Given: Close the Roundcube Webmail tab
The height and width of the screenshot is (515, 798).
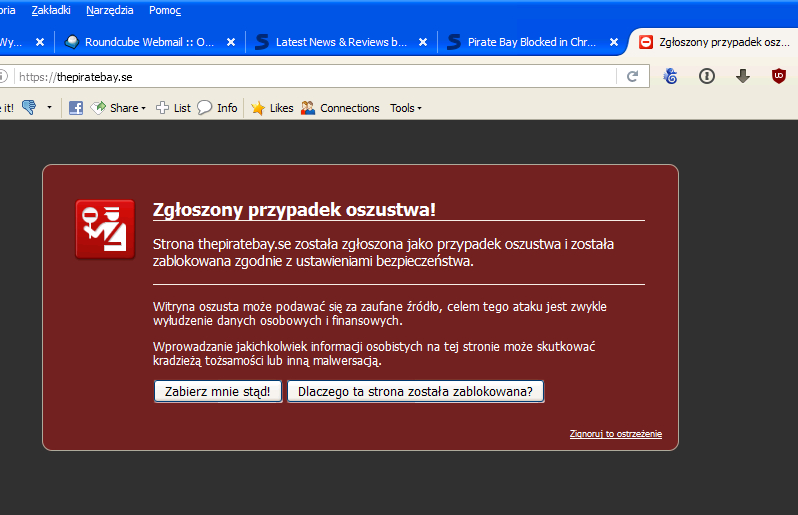Looking at the screenshot, I should [x=231, y=42].
